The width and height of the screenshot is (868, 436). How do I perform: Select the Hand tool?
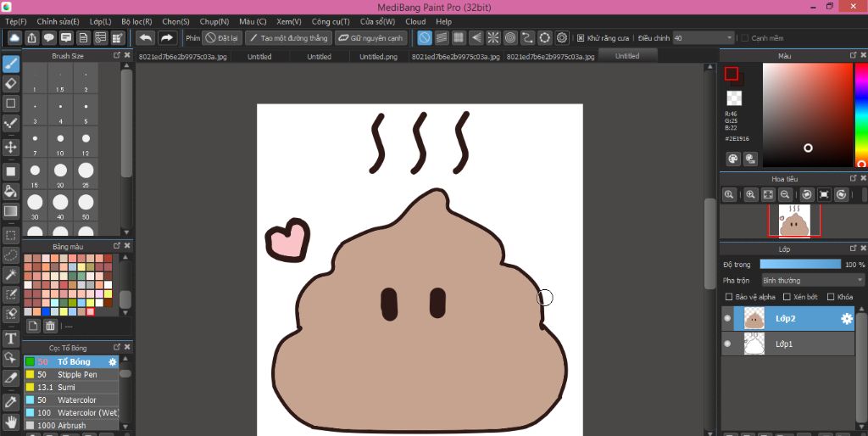tap(10, 422)
